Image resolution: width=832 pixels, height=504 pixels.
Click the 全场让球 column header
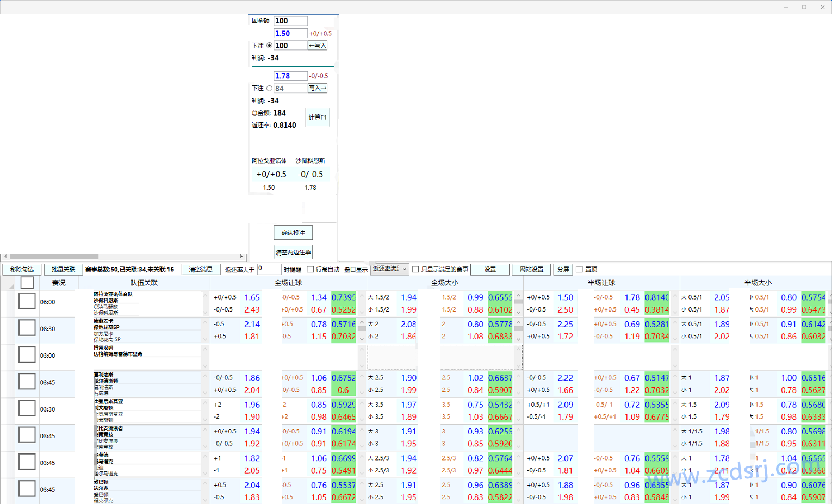point(288,283)
